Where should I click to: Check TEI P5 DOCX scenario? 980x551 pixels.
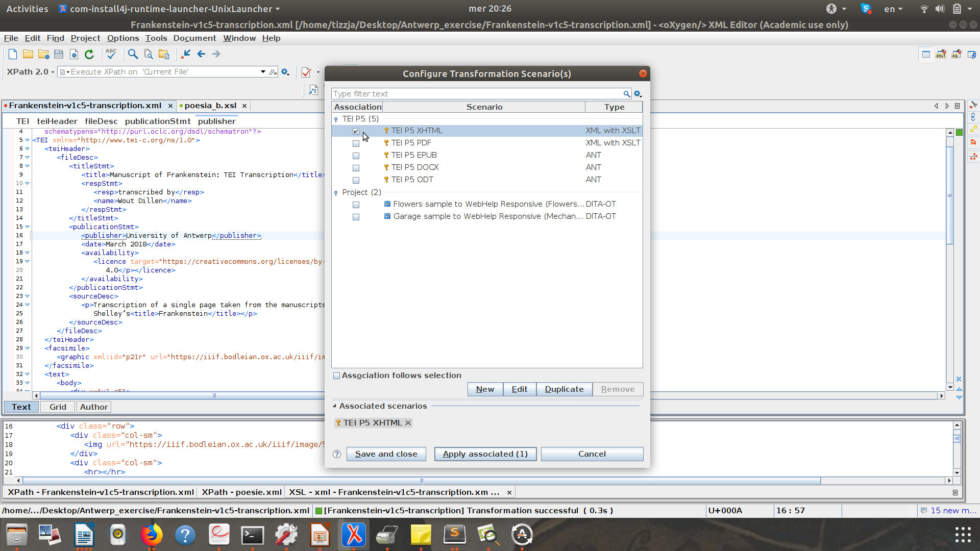tap(356, 168)
